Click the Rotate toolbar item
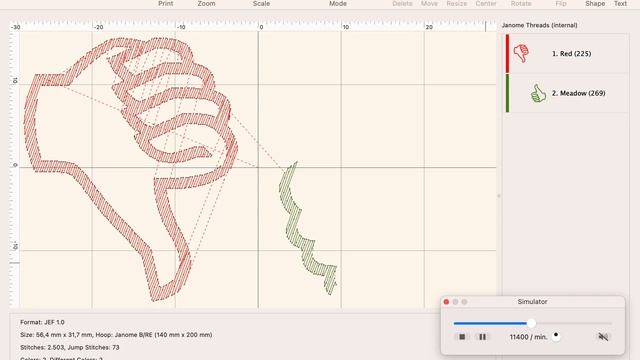Image resolution: width=640 pixels, height=360 pixels. pos(521,4)
